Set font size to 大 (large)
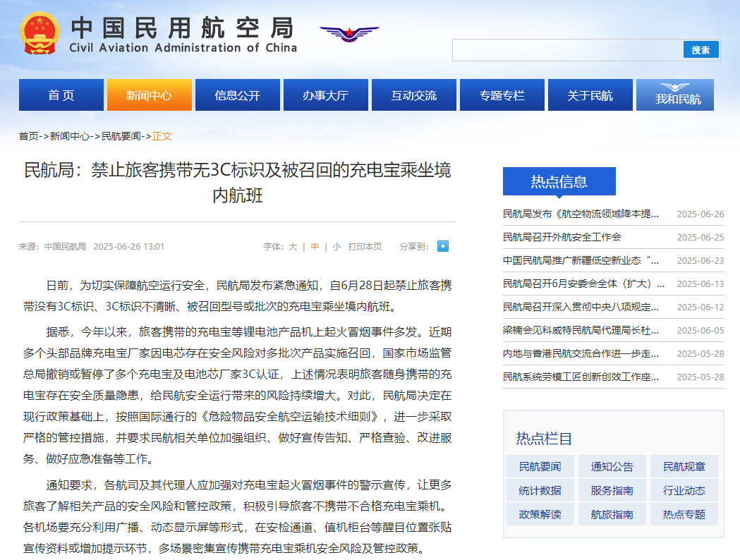The width and height of the screenshot is (740, 560). (x=293, y=247)
